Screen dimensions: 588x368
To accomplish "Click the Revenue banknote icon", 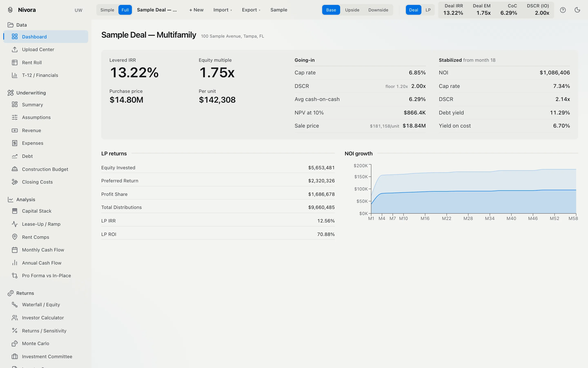I will (x=14, y=130).
